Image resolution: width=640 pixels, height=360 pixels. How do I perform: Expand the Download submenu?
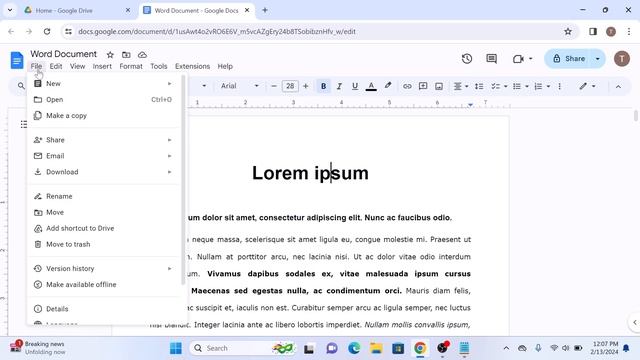click(x=104, y=172)
